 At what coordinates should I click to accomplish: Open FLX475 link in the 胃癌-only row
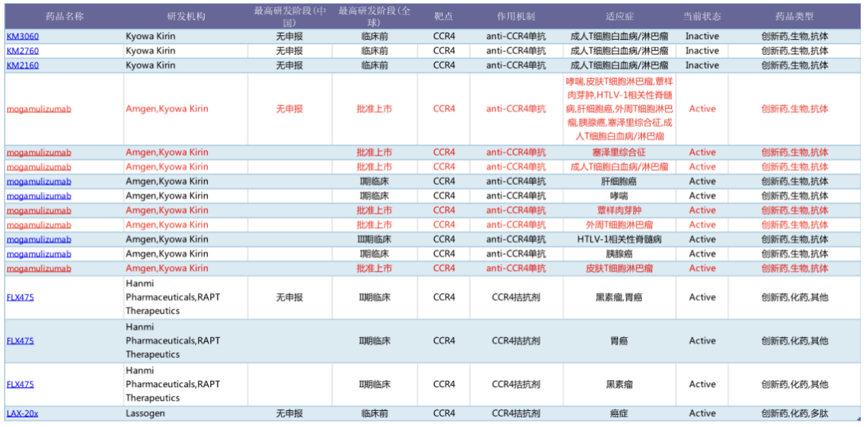(x=20, y=341)
